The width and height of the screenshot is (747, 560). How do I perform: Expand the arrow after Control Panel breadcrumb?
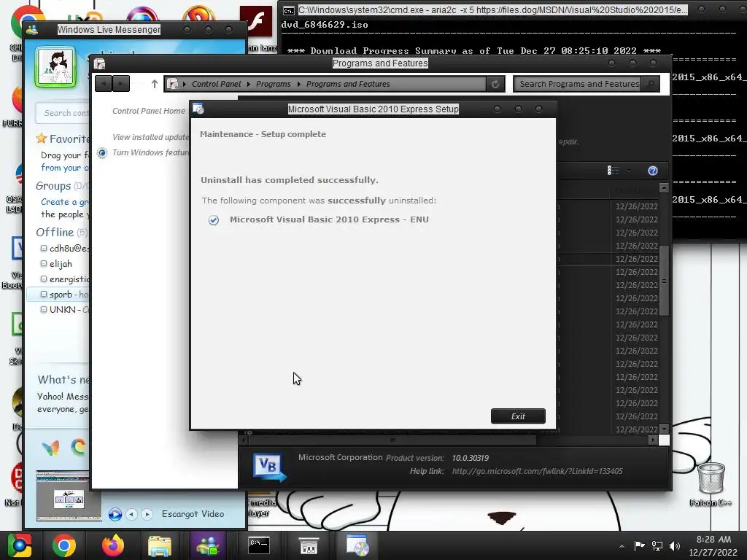[248, 84]
